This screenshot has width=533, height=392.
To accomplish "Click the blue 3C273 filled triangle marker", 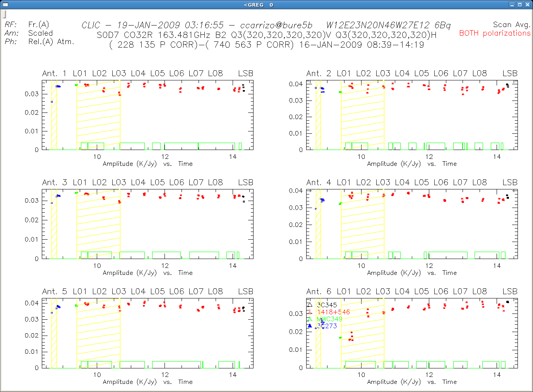I will click(x=310, y=326).
